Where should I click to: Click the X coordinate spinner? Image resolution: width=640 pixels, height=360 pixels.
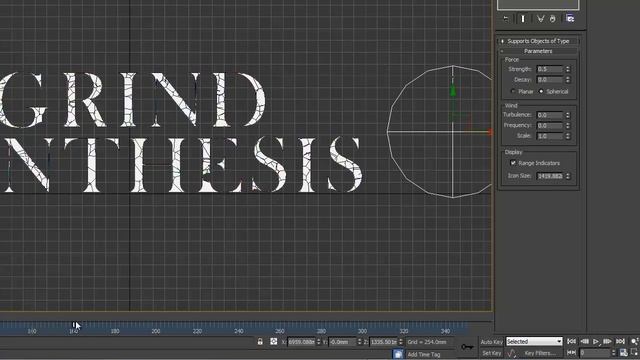(x=319, y=342)
